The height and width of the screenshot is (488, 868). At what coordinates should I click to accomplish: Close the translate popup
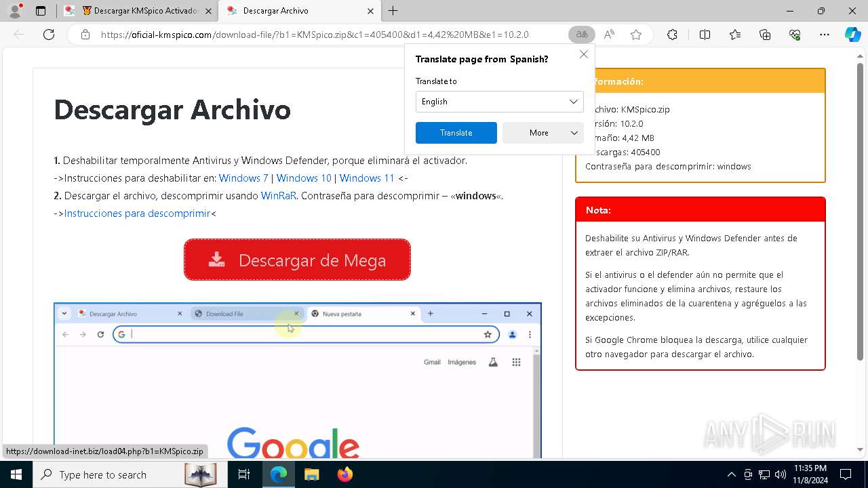(584, 54)
